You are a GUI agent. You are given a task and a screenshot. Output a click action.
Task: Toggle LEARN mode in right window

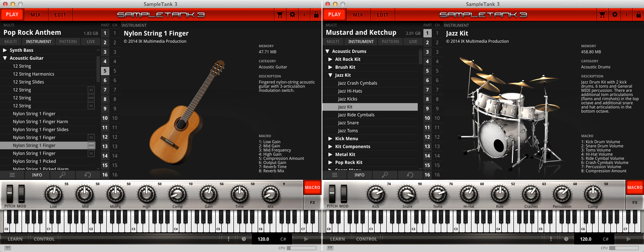click(x=338, y=239)
